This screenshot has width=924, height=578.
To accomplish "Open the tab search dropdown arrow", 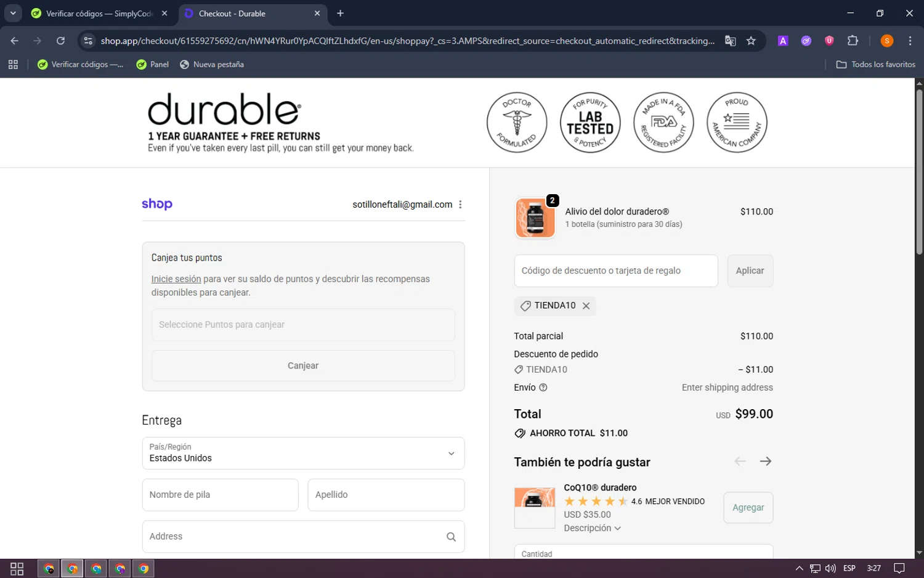I will click(x=13, y=13).
